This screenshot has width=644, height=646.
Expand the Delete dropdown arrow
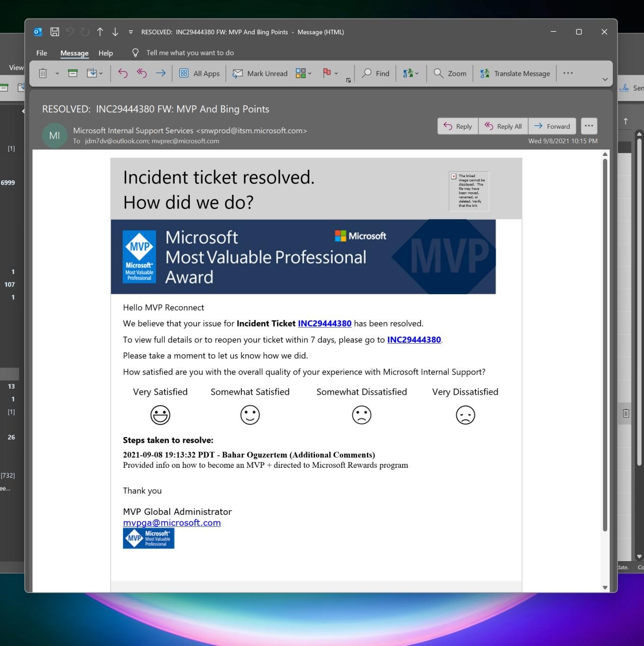pyautogui.click(x=57, y=73)
